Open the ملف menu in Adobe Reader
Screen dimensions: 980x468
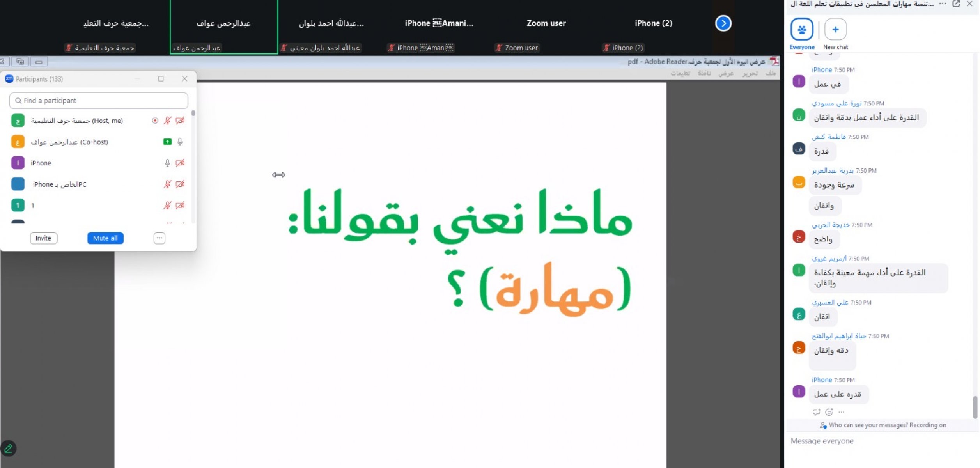(770, 73)
